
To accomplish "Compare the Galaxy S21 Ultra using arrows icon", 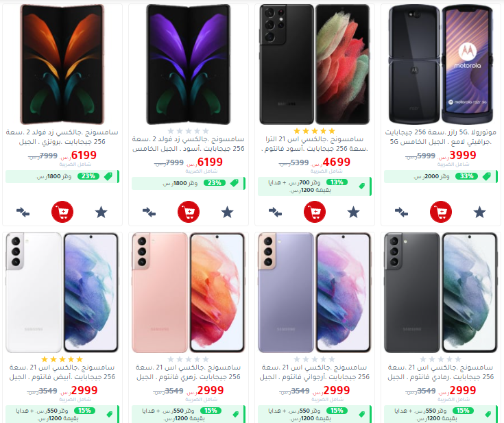I will click(275, 212).
